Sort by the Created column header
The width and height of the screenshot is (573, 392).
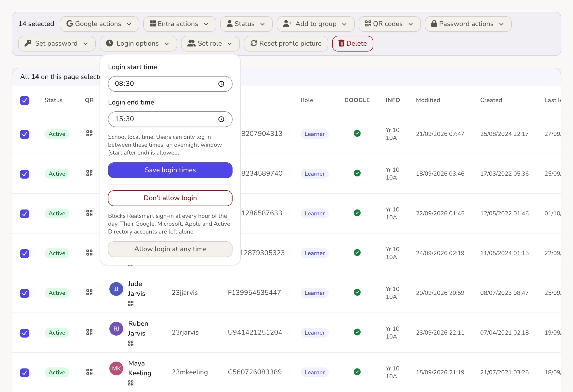tap(491, 100)
